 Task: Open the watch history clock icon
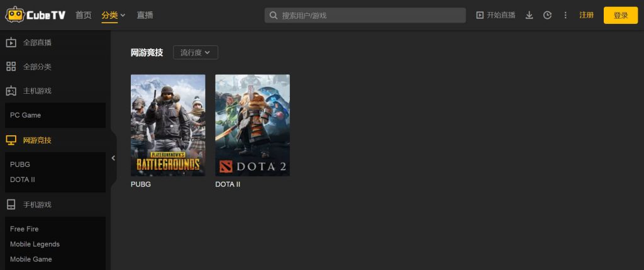[x=547, y=15]
